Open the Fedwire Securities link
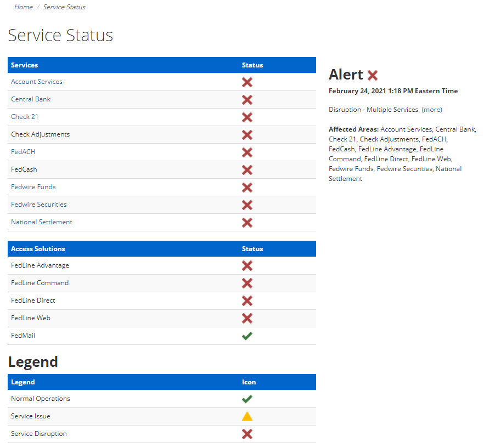Image resolution: width=484 pixels, height=448 pixels. click(39, 205)
